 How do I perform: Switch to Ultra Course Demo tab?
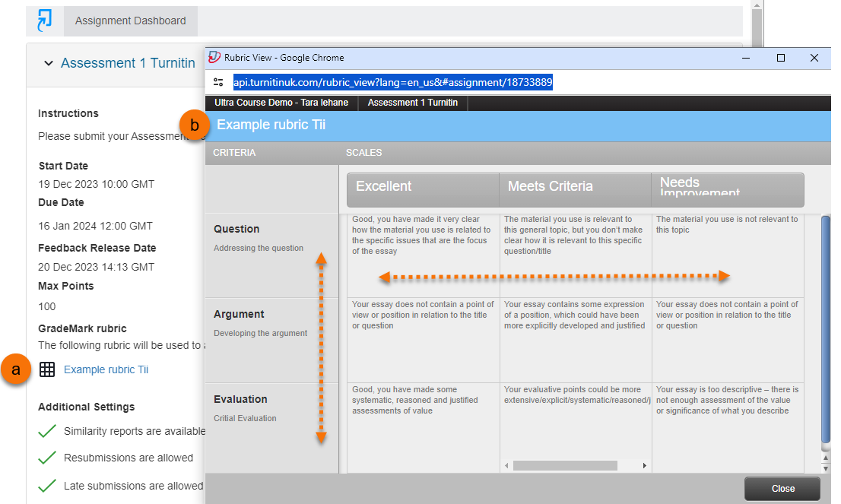pos(281,102)
